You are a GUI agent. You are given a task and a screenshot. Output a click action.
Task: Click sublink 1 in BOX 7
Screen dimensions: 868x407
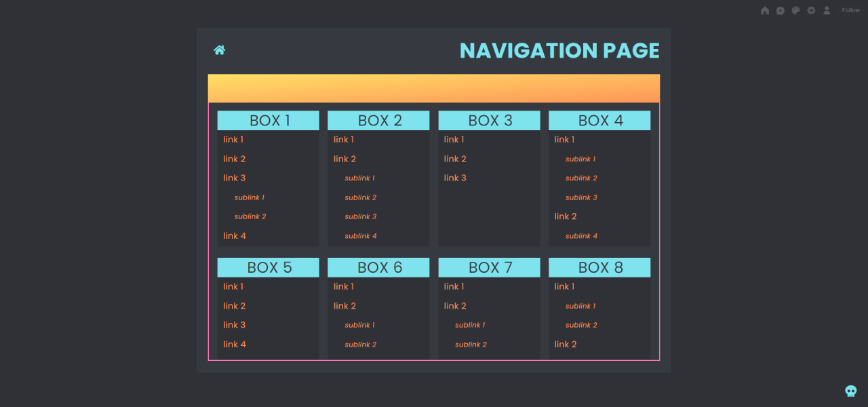pos(470,325)
